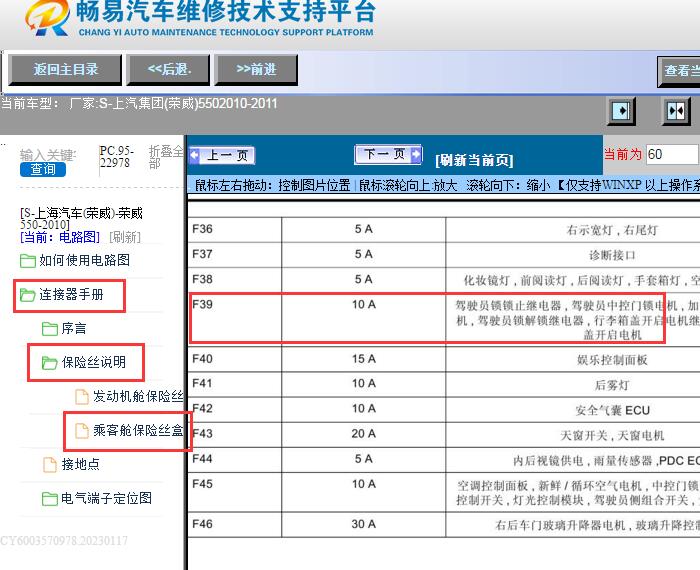Image resolution: width=700 pixels, height=570 pixels.
Task: Click the PC.95-22978 text
Action: coord(117,157)
